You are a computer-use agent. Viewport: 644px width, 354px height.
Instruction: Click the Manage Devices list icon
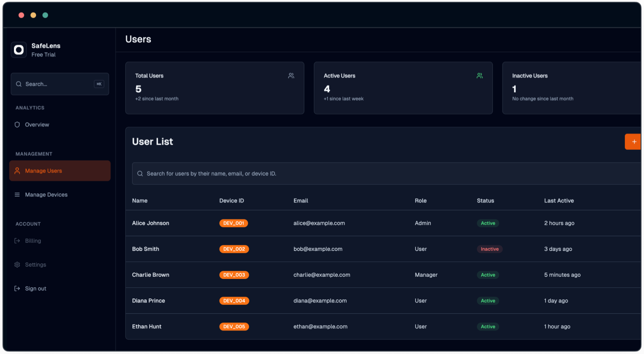[x=17, y=195]
